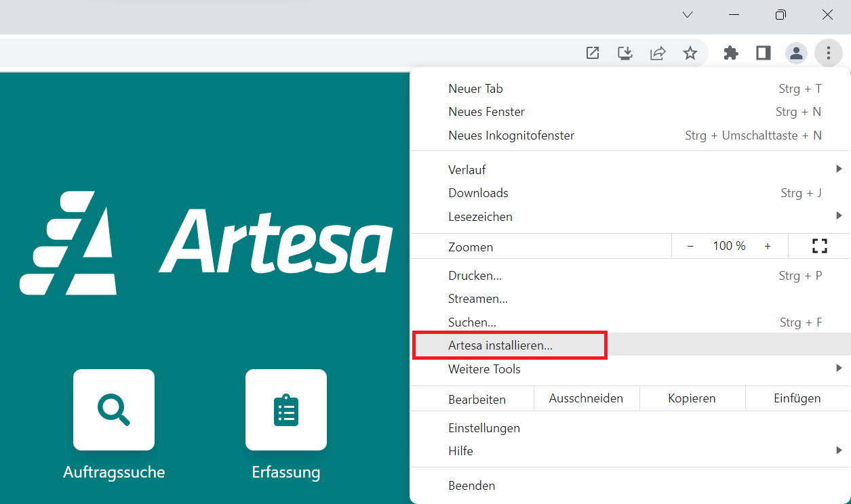Click the bookmark star icon
Screen dimensions: 851x504
coord(690,53)
